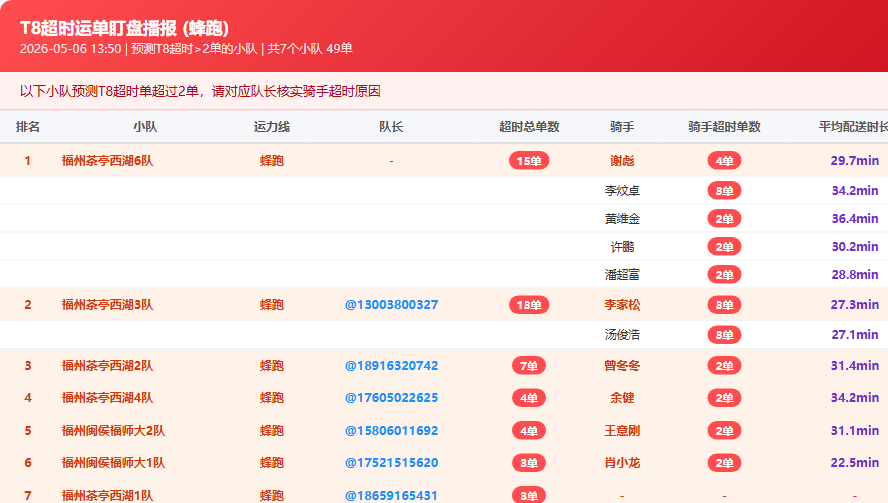The image size is (888, 503).
Task: Click team leader link @13003800327
Action: tap(391, 305)
